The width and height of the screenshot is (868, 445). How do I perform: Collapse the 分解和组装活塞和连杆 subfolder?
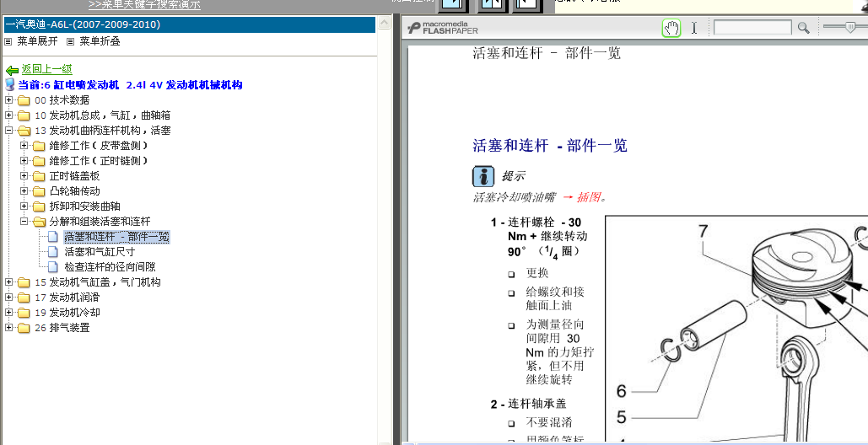[24, 221]
